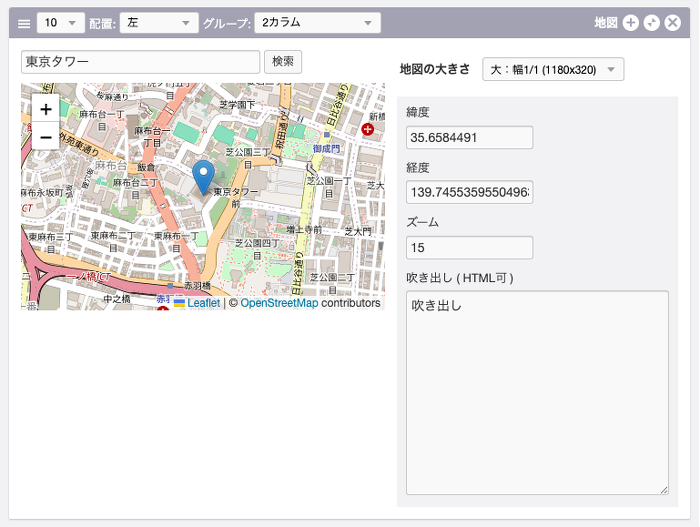Click the 検索 search button

click(283, 62)
